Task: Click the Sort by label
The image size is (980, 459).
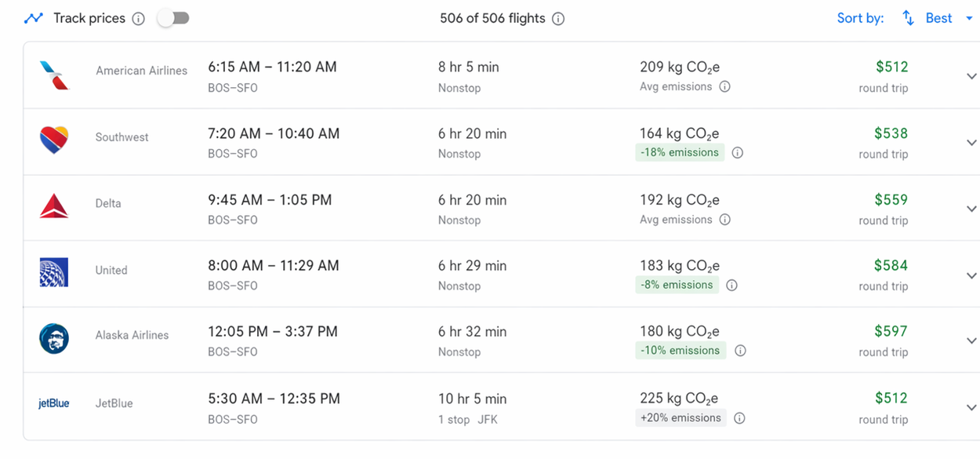Action: point(860,17)
